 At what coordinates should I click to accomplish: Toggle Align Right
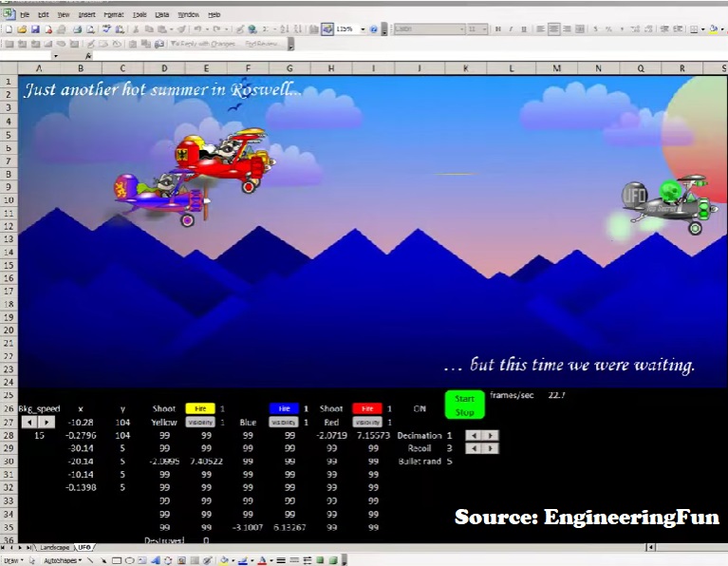tap(567, 29)
